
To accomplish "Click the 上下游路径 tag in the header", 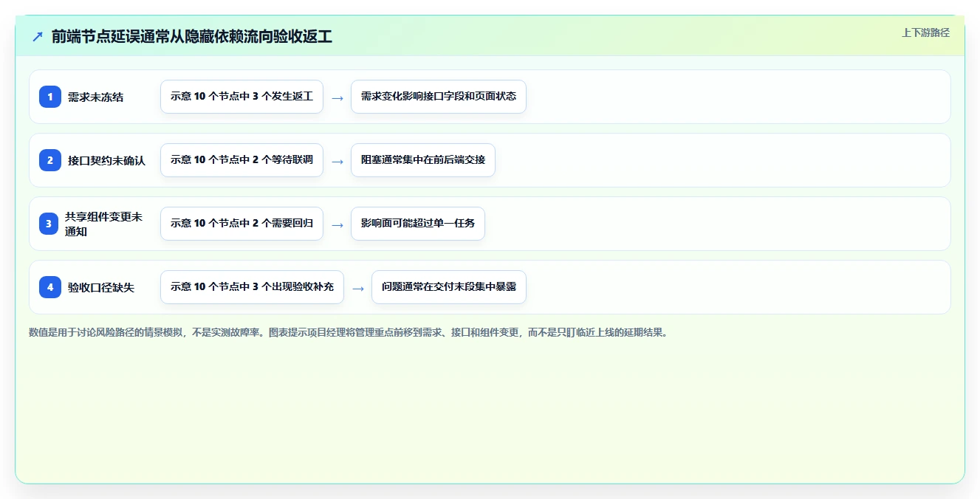I will tap(925, 32).
